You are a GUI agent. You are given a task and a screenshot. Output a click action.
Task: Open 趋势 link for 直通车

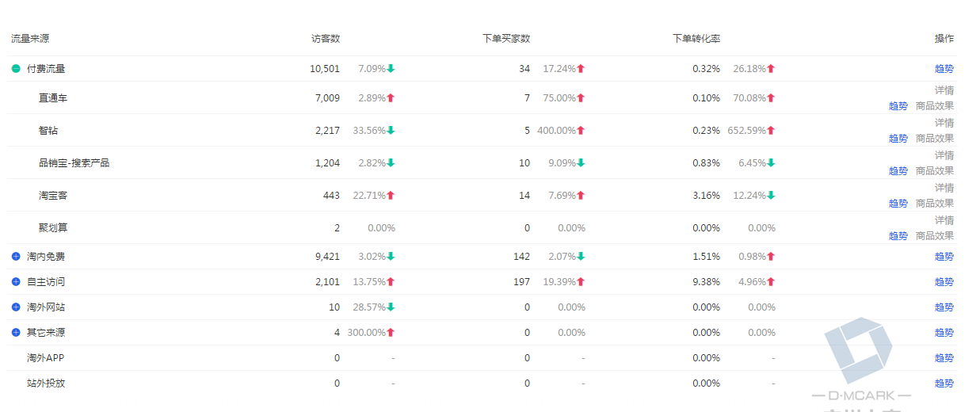pos(898,106)
